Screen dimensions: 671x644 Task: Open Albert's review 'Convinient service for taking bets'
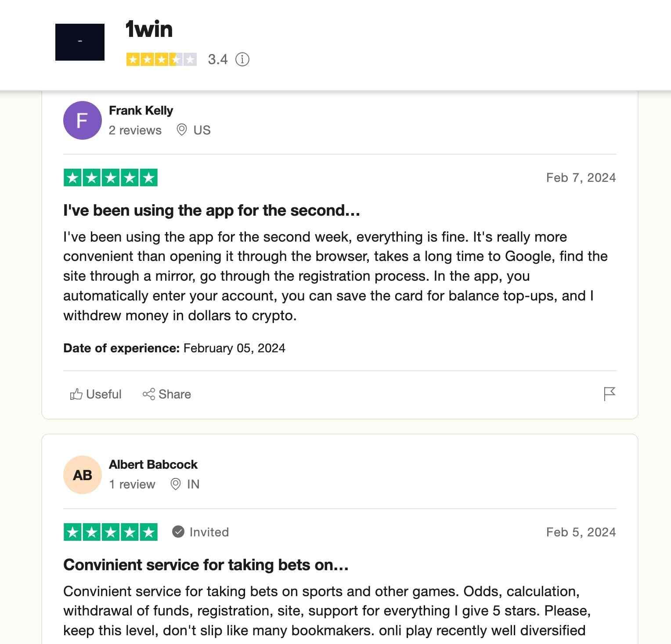tap(206, 565)
